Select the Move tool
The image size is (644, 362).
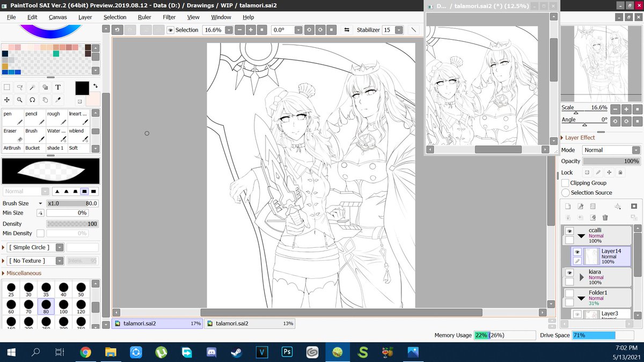[x=7, y=100]
